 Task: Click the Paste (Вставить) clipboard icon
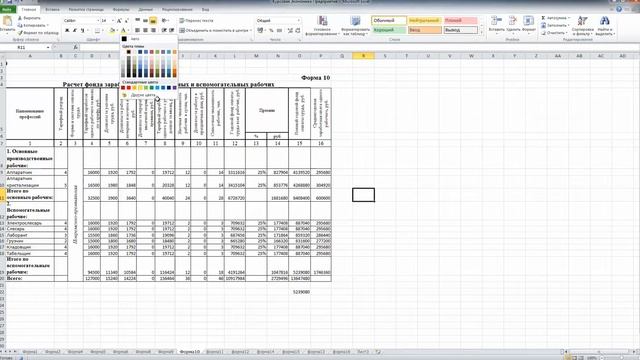(x=7, y=21)
